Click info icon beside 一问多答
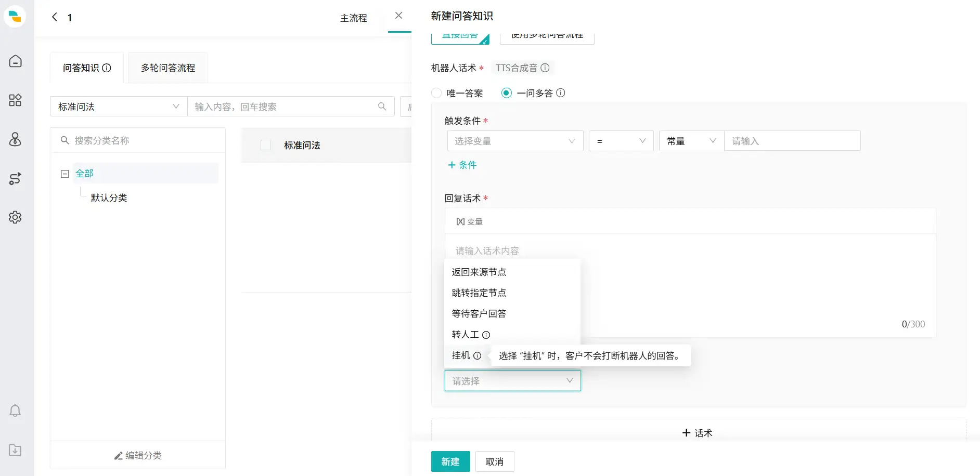 coord(561,93)
